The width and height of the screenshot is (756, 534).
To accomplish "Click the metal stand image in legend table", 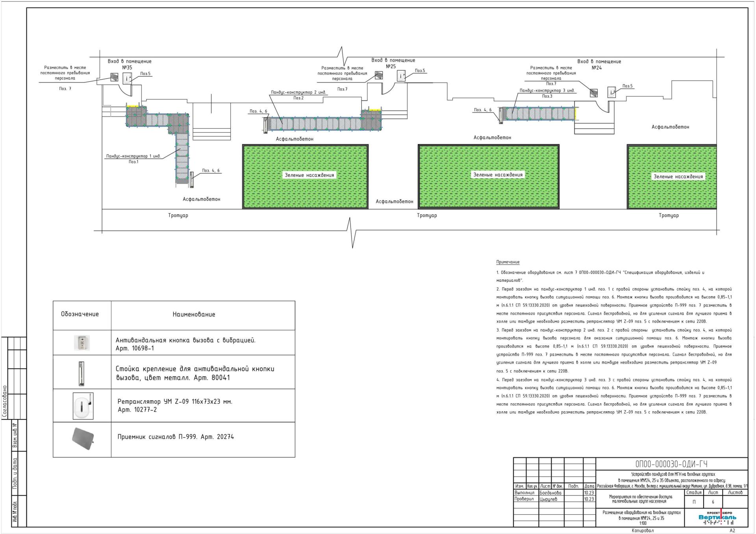I will click(82, 373).
